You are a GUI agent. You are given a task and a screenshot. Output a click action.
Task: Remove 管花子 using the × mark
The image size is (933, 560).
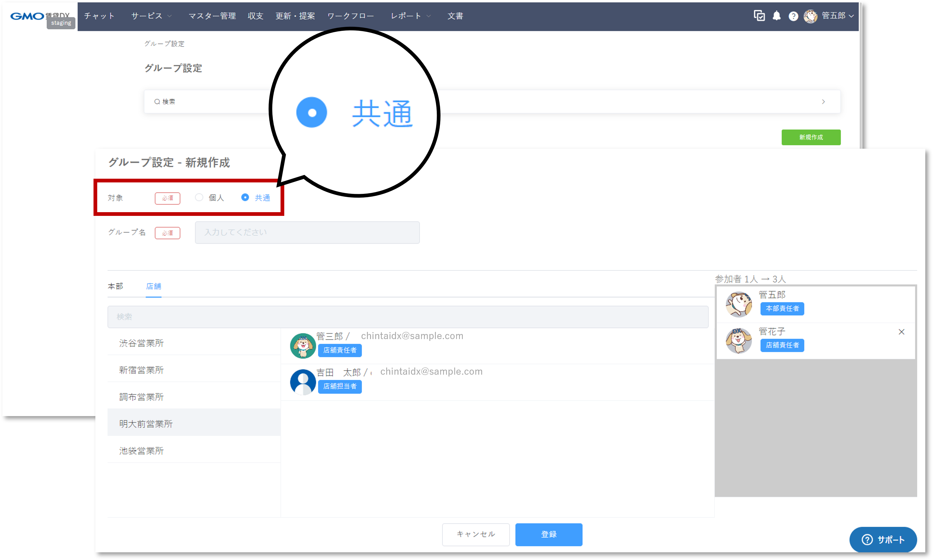(902, 332)
